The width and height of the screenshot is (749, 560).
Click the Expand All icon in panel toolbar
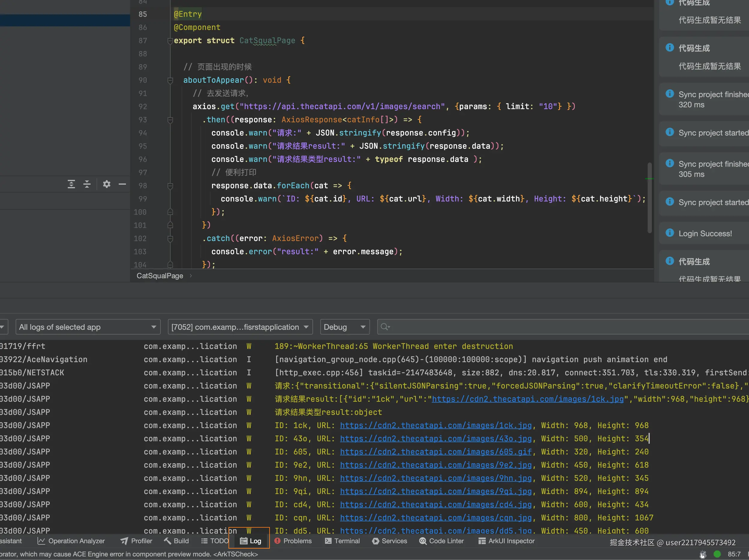71,184
